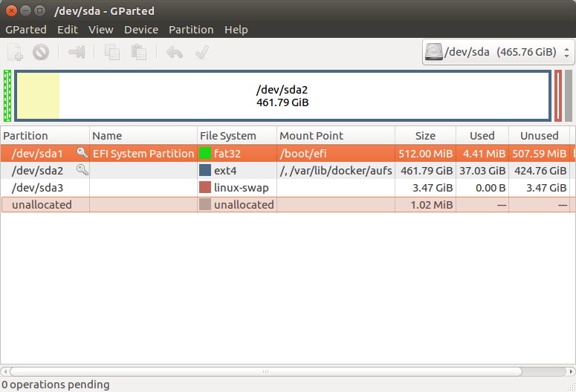Click the 461.79 GiB size cell
The width and height of the screenshot is (576, 392).
click(x=427, y=171)
